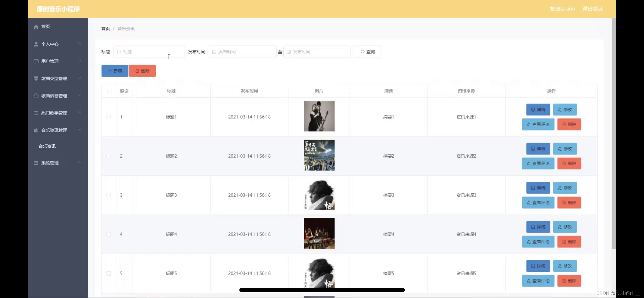Image resolution: width=644 pixels, height=298 pixels.
Task: Click 查看评论 for the 标题2 row
Action: [x=538, y=164]
